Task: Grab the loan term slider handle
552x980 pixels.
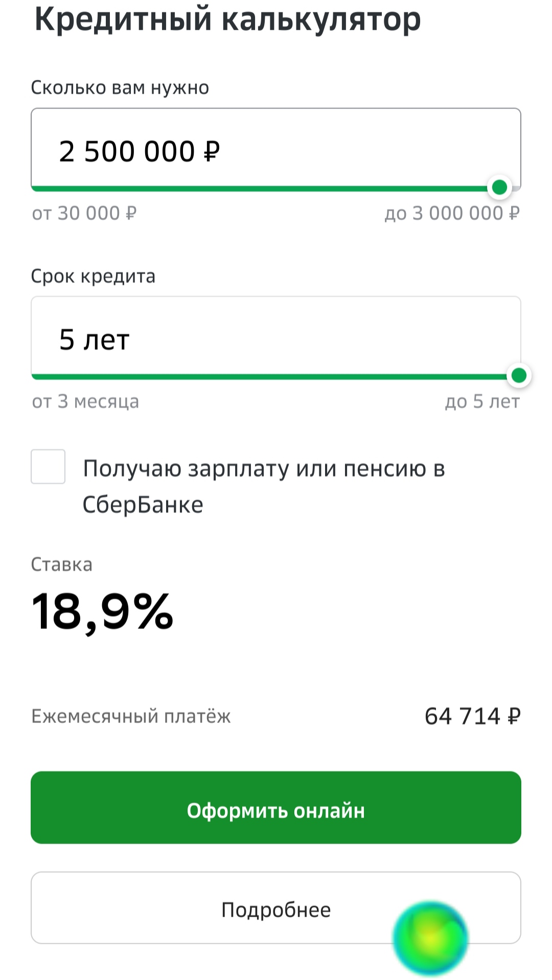Action: tap(519, 376)
